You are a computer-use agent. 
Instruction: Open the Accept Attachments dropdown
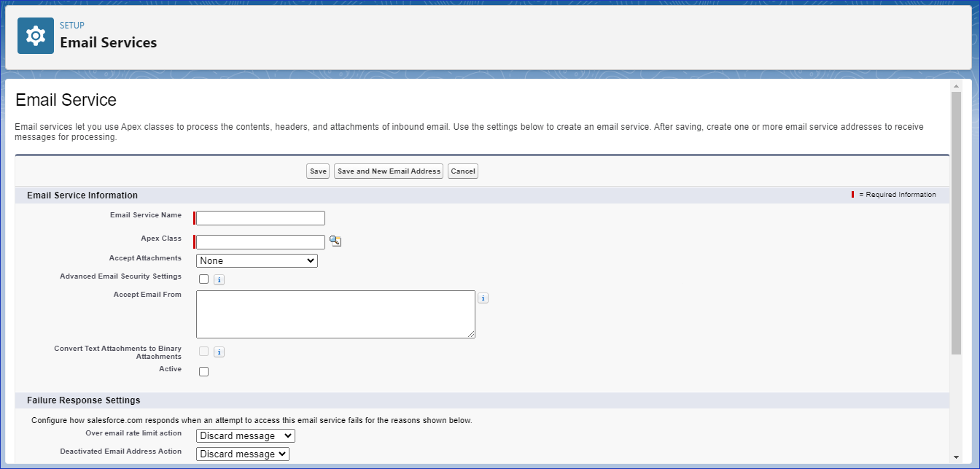click(x=257, y=260)
